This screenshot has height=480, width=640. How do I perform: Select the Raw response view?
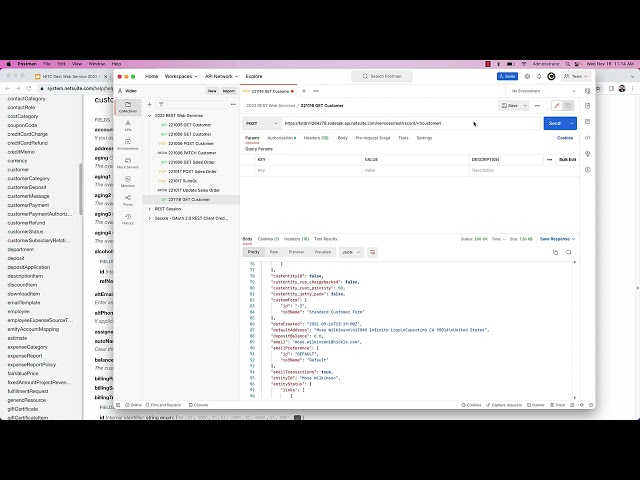point(274,252)
